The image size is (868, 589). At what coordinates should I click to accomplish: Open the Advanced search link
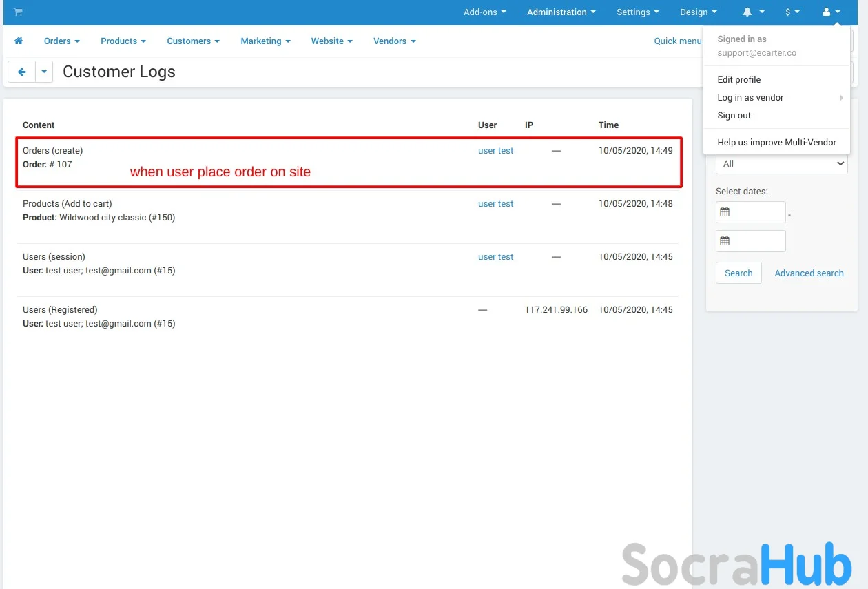tap(809, 273)
